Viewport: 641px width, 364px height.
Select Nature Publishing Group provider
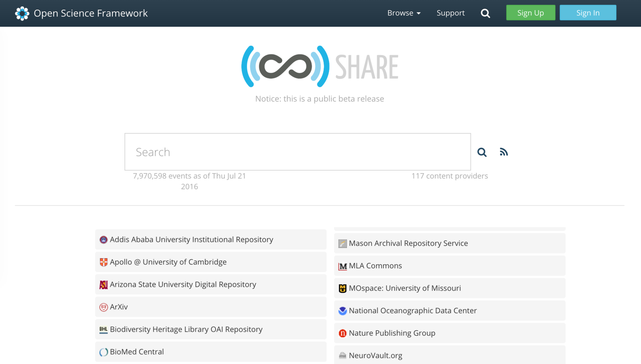(x=450, y=333)
